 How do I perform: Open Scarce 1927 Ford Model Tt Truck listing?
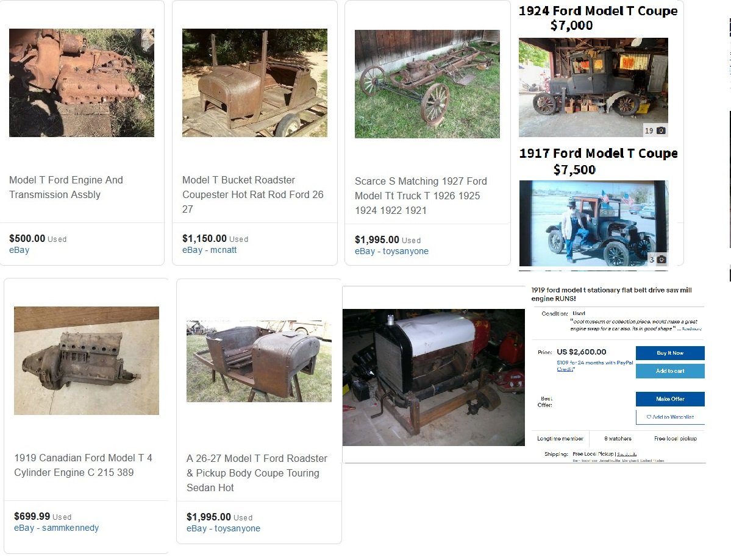[x=421, y=196]
